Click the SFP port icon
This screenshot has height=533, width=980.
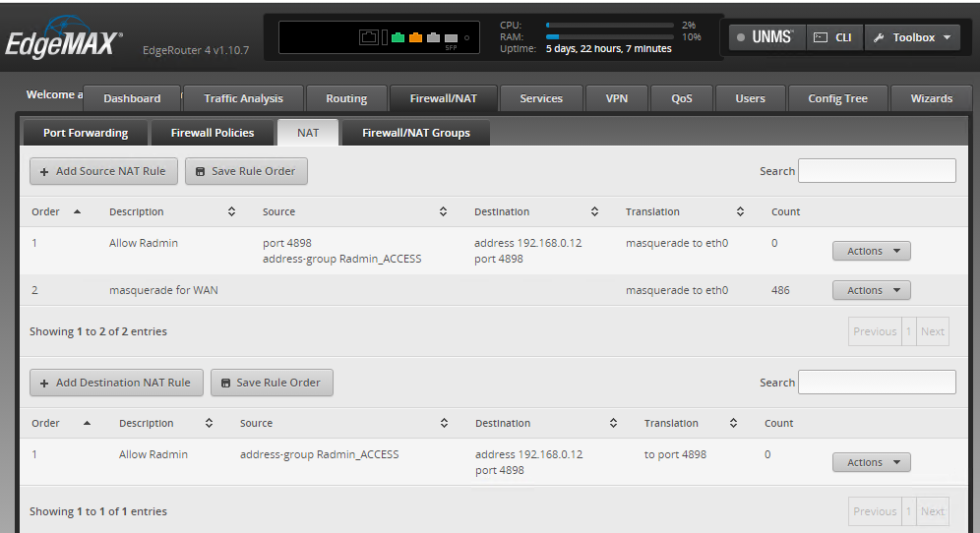(451, 38)
